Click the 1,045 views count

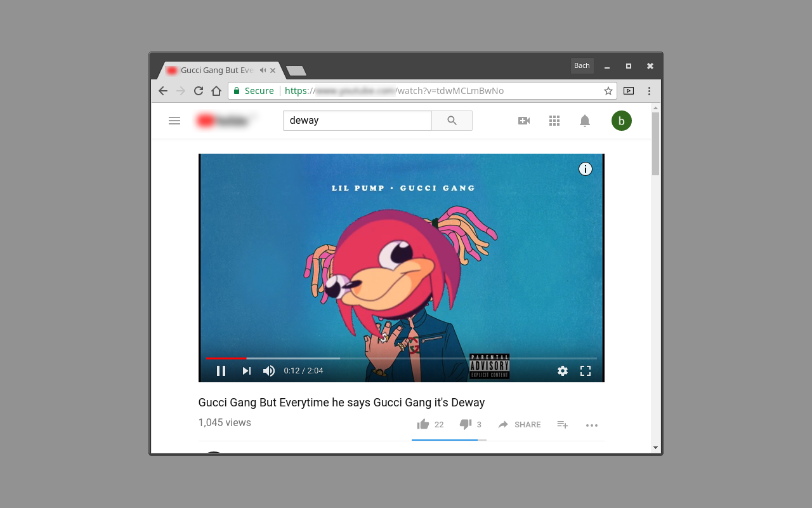point(225,423)
